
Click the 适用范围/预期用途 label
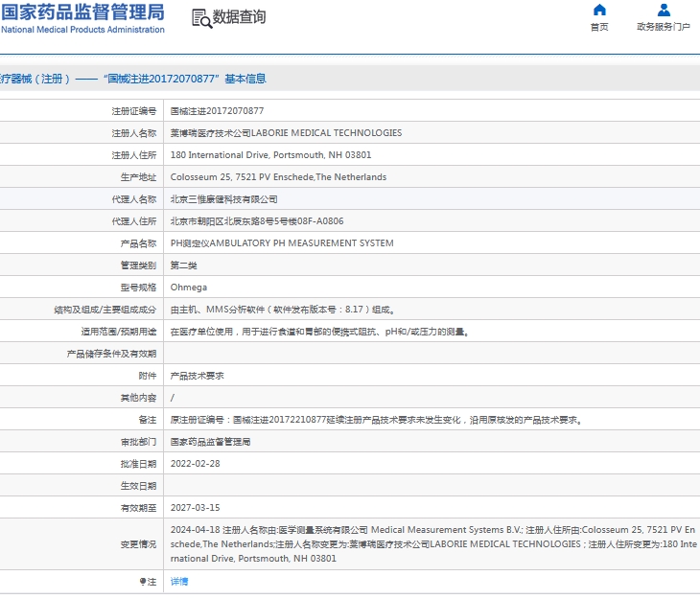[119, 332]
